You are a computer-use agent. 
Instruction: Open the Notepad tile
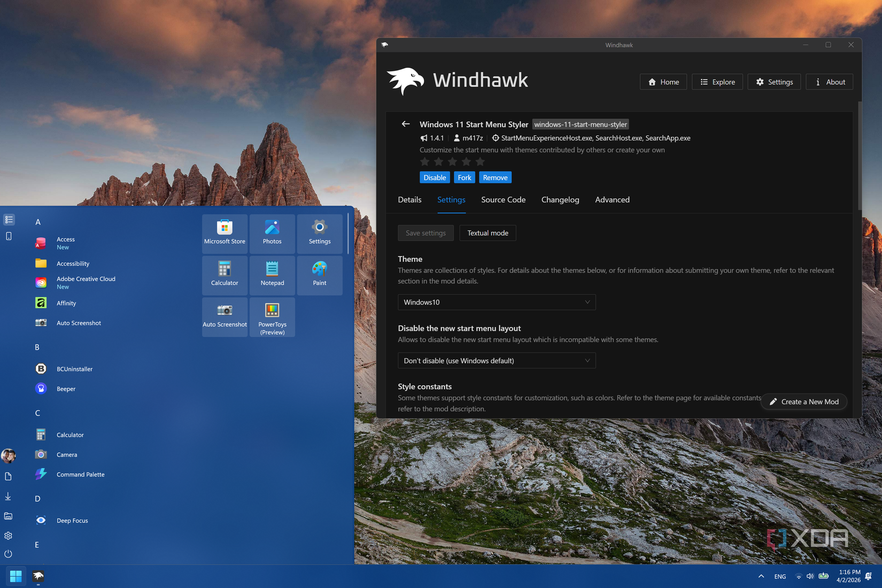click(x=272, y=275)
